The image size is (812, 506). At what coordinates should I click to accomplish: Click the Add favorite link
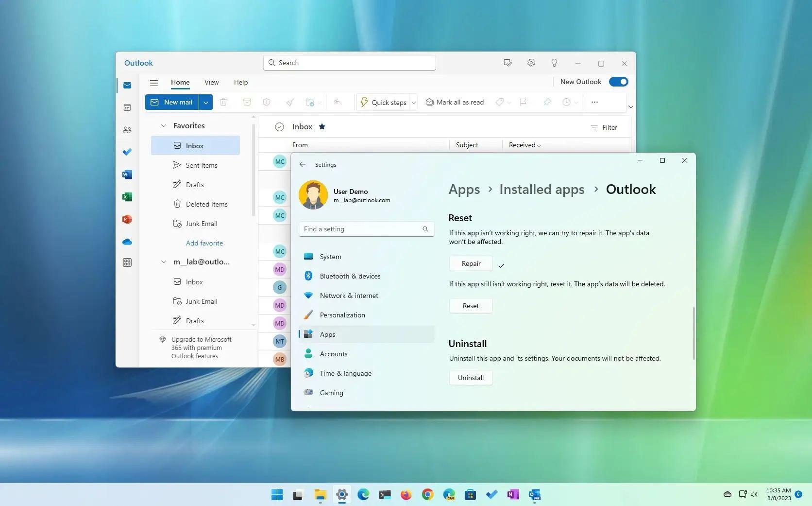pos(204,243)
